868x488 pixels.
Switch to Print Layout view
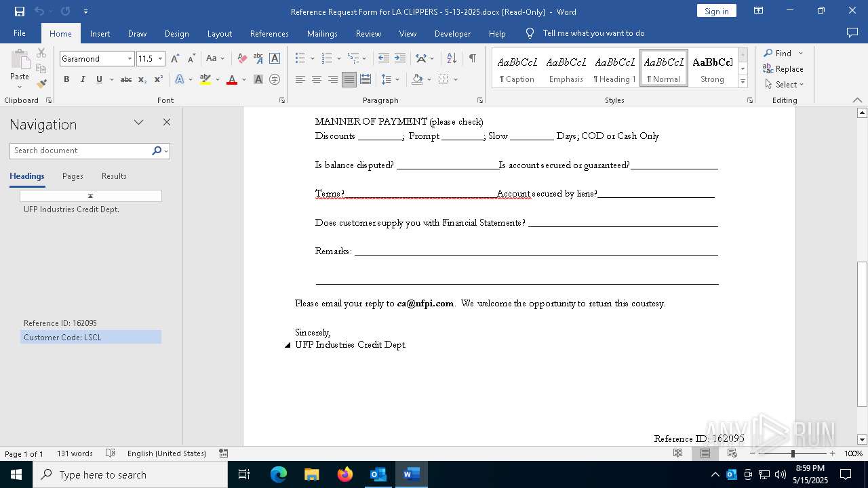pos(705,453)
